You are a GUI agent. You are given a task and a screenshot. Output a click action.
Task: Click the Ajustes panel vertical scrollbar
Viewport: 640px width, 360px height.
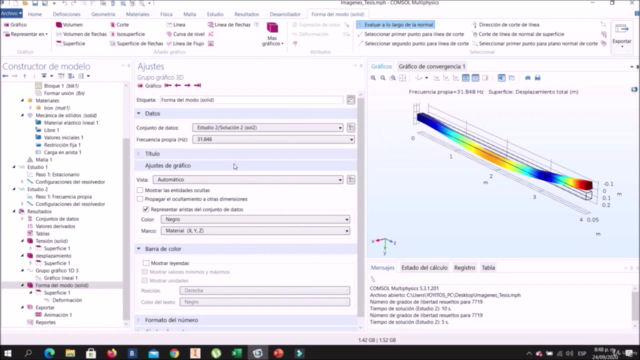point(360,208)
